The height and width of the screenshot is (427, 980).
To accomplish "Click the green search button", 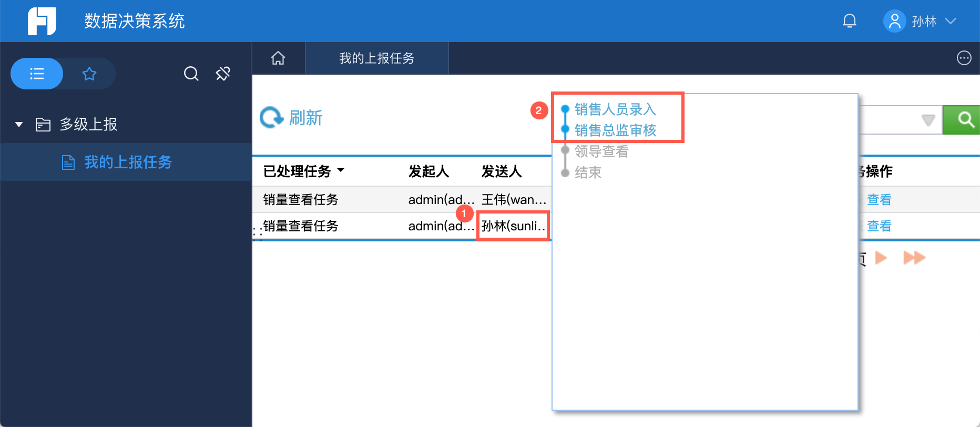I will [x=962, y=120].
